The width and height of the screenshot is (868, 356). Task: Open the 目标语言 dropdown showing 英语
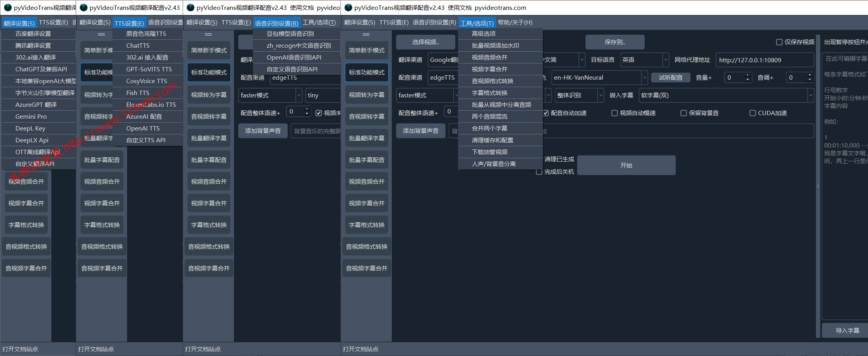click(666, 60)
